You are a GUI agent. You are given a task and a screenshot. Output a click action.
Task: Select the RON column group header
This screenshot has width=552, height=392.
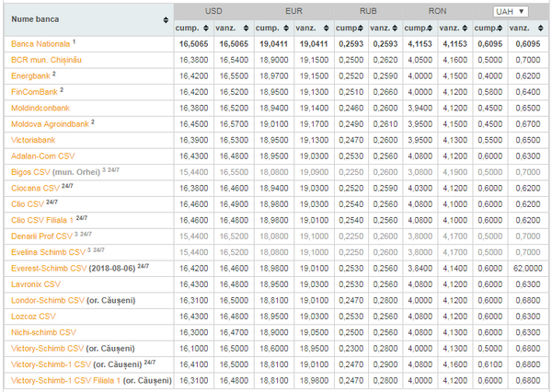[438, 11]
